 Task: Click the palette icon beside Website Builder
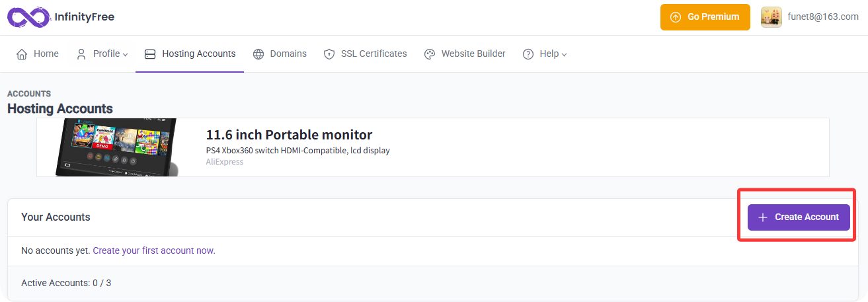tap(430, 54)
